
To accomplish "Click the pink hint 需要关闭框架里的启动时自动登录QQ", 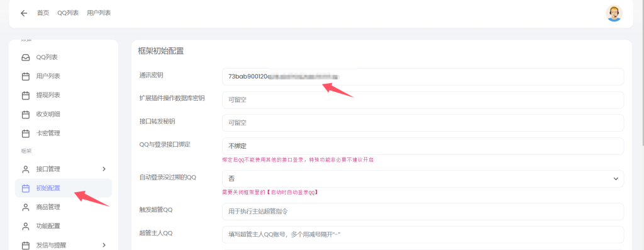I will coord(270,192).
